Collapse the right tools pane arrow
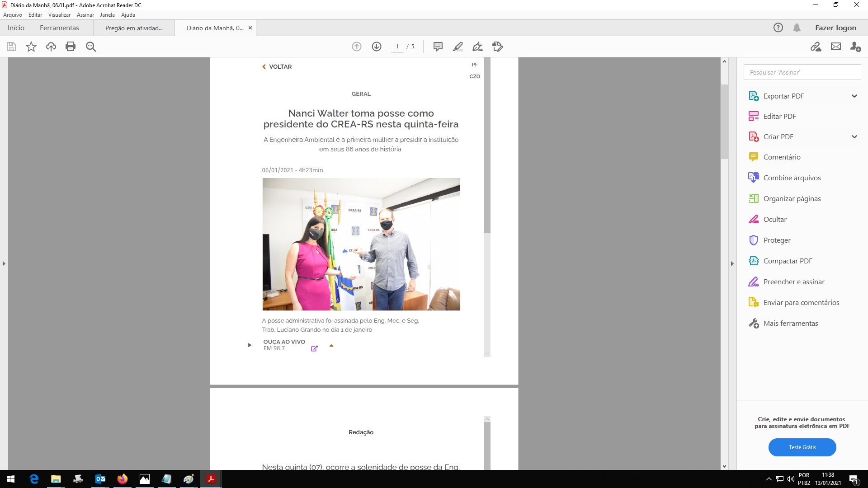 tap(732, 263)
